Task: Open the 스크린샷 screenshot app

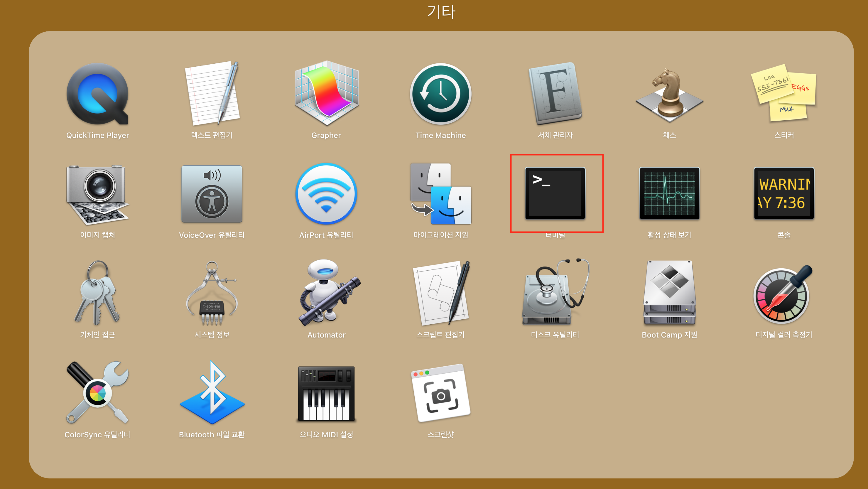Action: (440, 393)
